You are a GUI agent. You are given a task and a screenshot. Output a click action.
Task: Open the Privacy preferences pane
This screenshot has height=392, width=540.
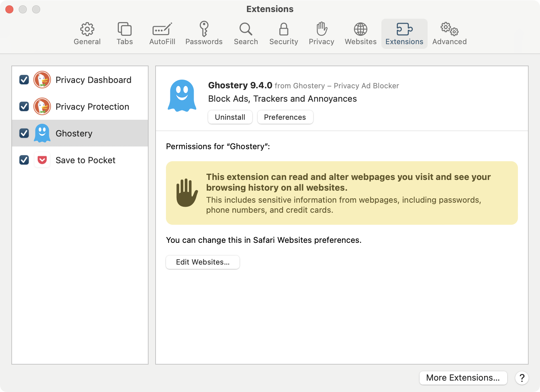pyautogui.click(x=322, y=34)
